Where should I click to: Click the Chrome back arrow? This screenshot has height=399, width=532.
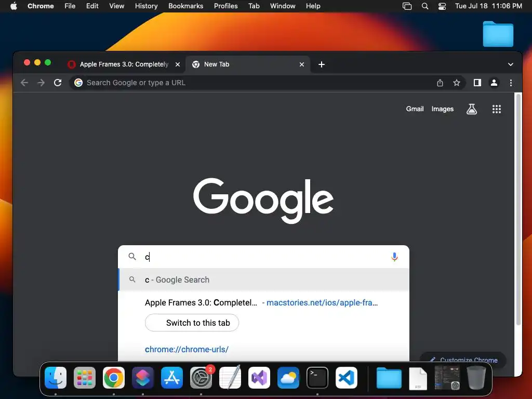[x=24, y=83]
